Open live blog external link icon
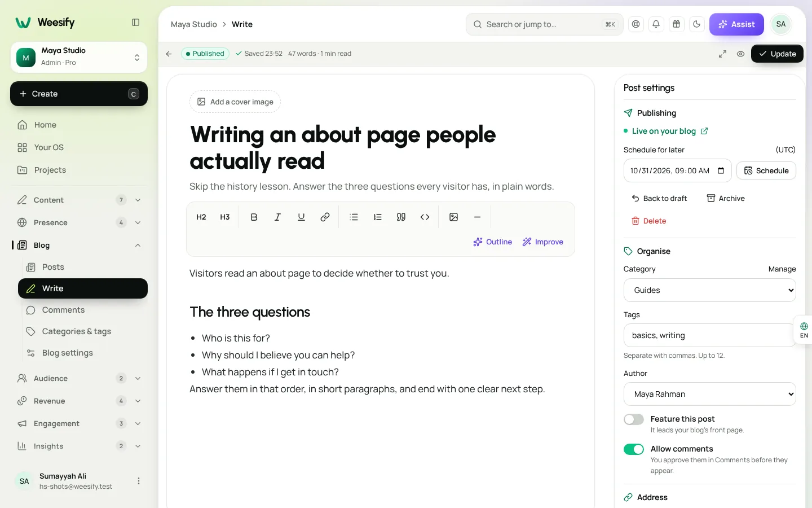The height and width of the screenshot is (508, 812). click(x=704, y=131)
